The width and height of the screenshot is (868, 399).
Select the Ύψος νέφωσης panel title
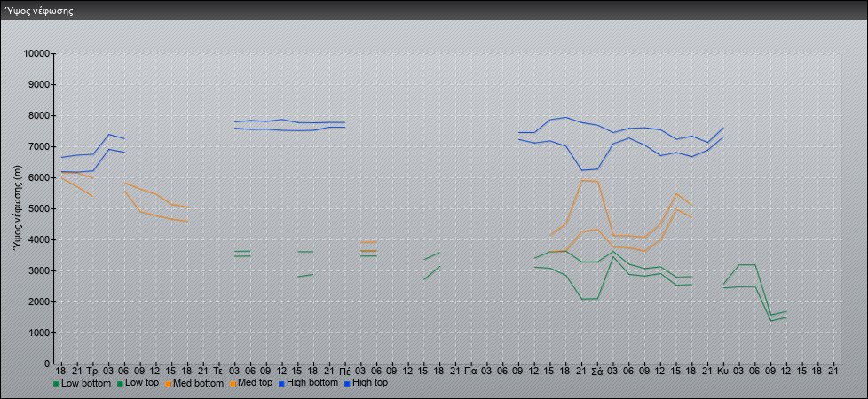[39, 11]
